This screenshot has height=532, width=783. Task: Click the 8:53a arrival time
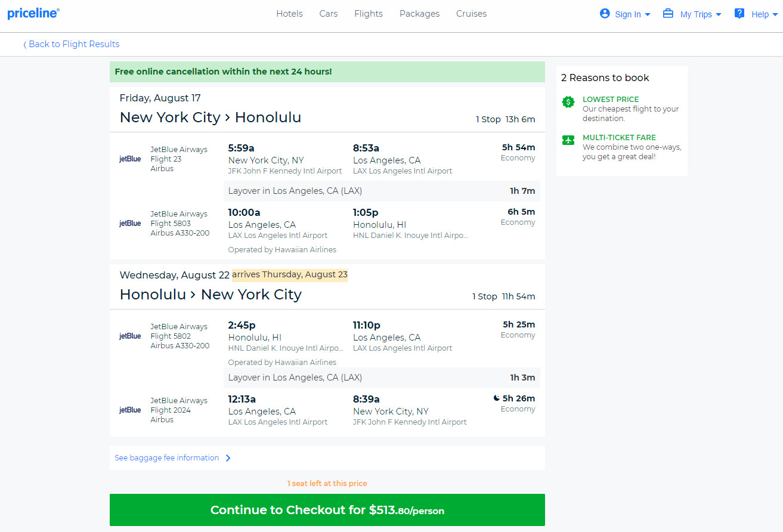[366, 148]
